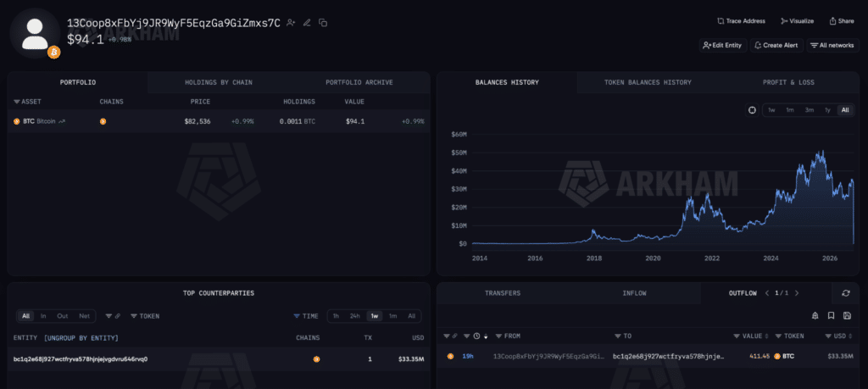Set chart range to 3m

point(810,110)
